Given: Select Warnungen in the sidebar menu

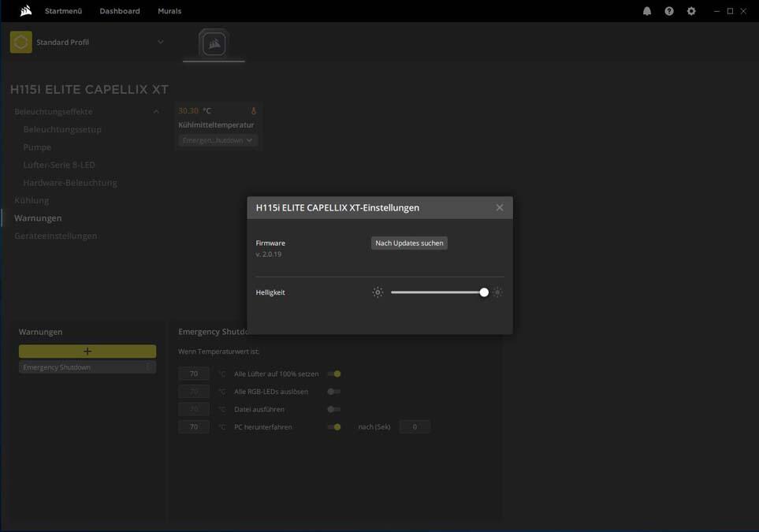Looking at the screenshot, I should (38, 218).
